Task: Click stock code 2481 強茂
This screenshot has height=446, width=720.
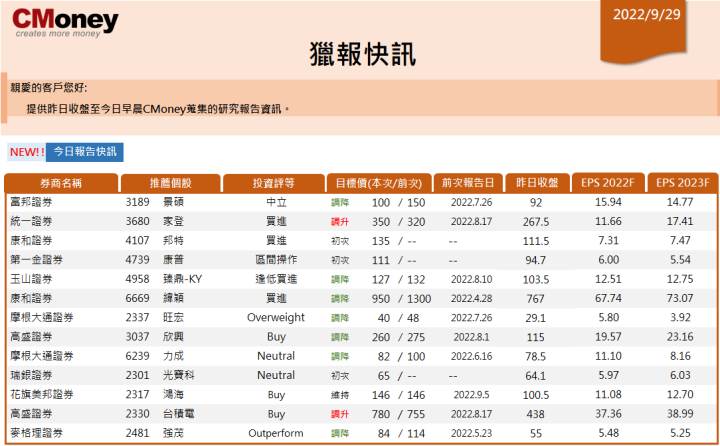Action: (155, 433)
